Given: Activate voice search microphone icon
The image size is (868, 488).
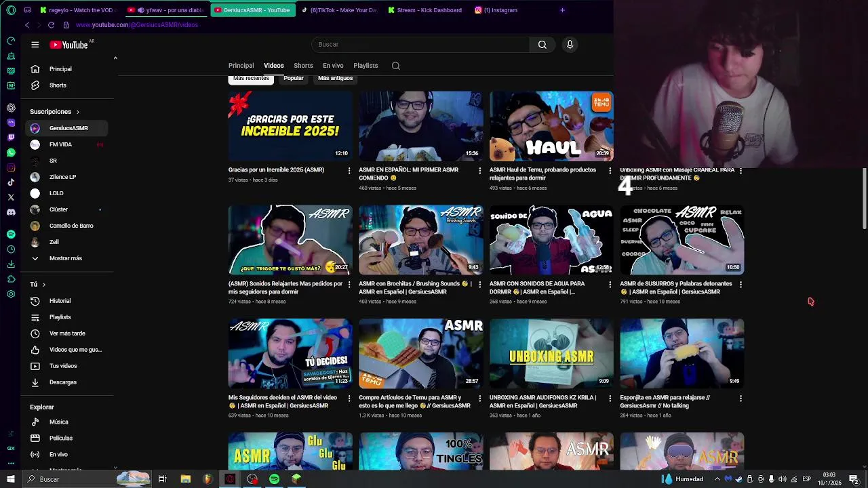Looking at the screenshot, I should pos(570,45).
